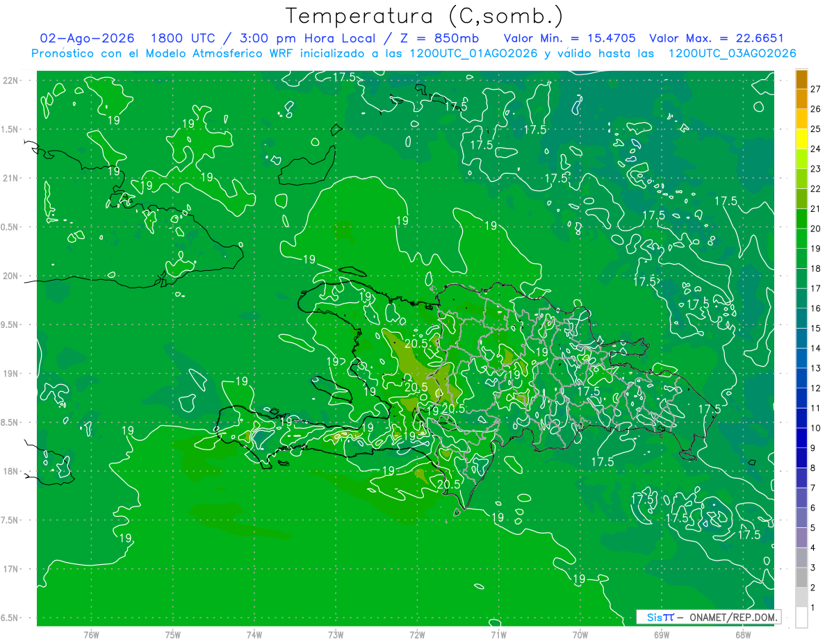Pick the yellow swatch between 25 and 24
The width and height of the screenshot is (834, 644).
pyautogui.click(x=801, y=139)
